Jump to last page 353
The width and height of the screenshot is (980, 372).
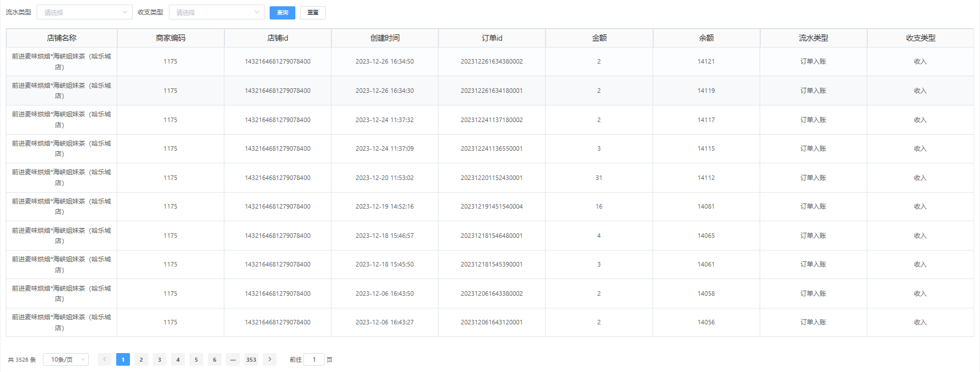coord(251,359)
